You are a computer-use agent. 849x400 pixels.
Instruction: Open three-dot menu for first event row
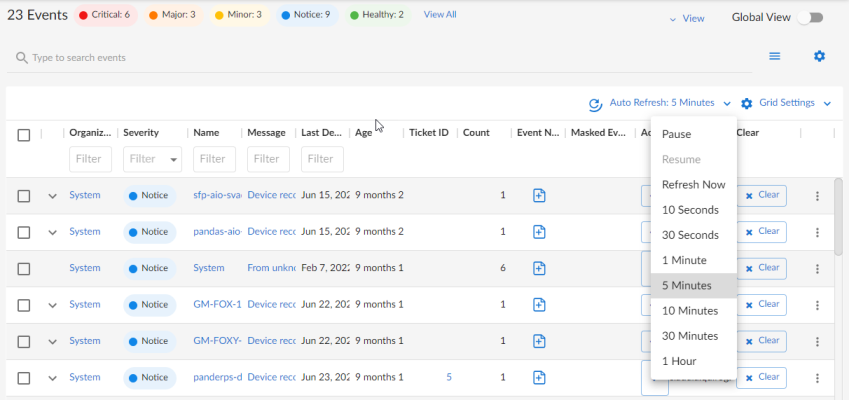tap(817, 196)
